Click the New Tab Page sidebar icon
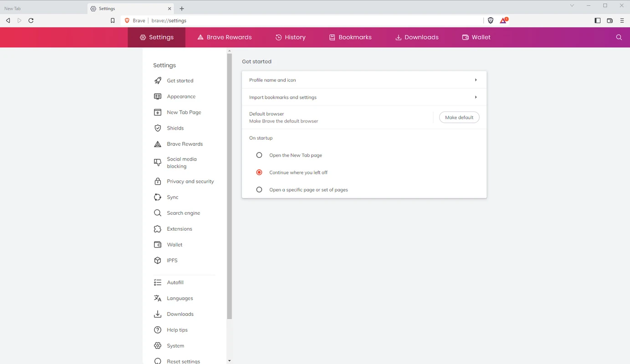 coord(158,112)
